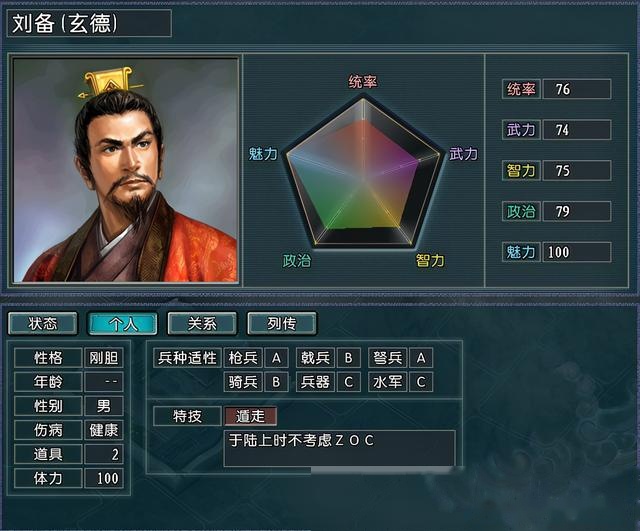Click the 骑兵 aptitude label
Viewport: 640px width, 531px height.
point(243,382)
